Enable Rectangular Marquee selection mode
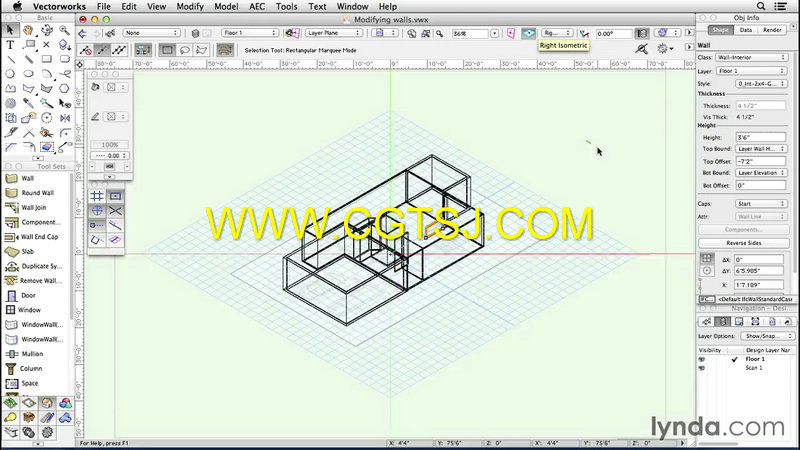Image resolution: width=800 pixels, height=450 pixels. coord(167,50)
